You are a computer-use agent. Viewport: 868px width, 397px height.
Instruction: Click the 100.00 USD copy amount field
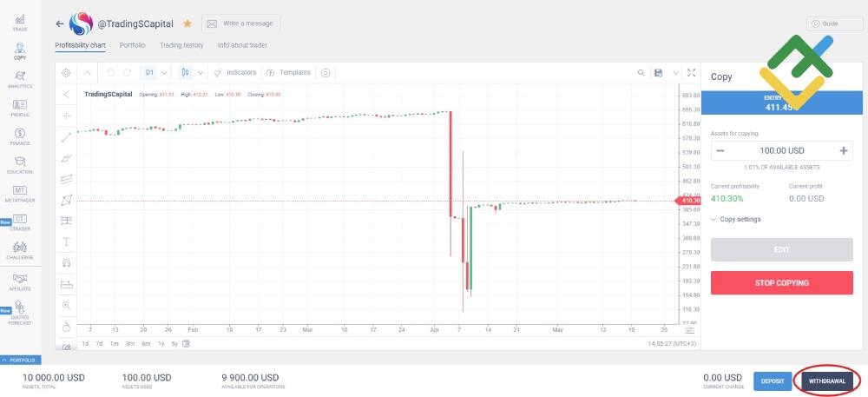(x=782, y=150)
